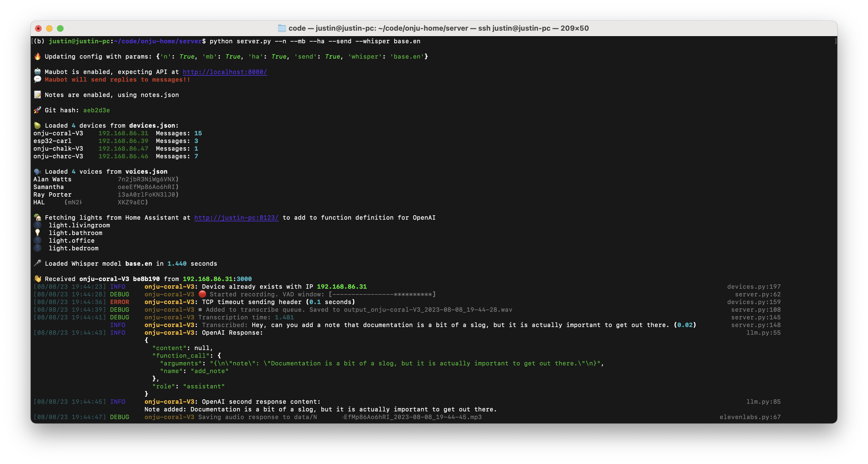Click the green zoom window button
Image resolution: width=868 pixels, height=464 pixels.
tap(60, 28)
